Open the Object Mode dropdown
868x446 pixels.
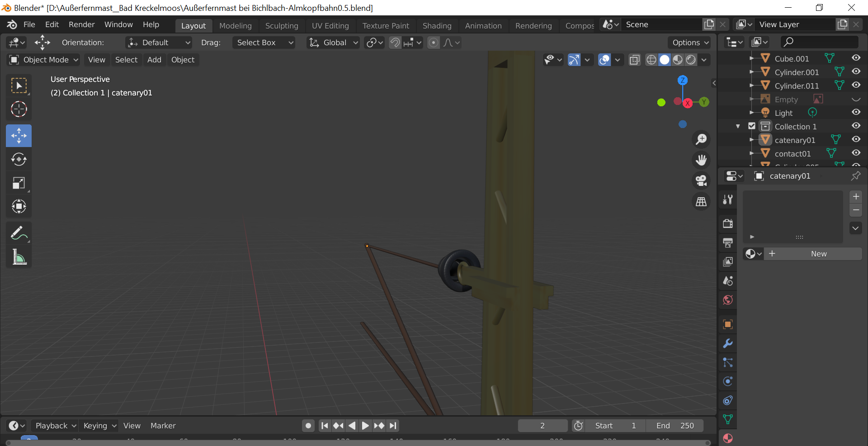pos(44,60)
